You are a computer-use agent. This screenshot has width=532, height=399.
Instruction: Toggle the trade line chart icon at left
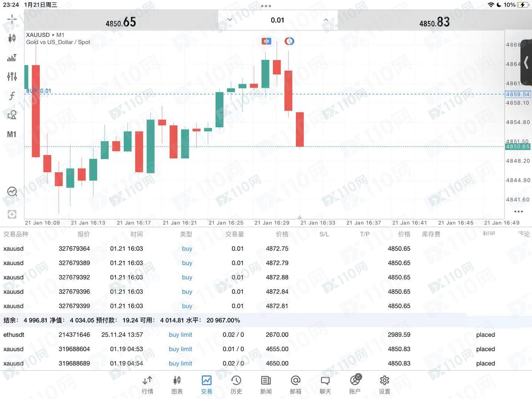click(12, 191)
